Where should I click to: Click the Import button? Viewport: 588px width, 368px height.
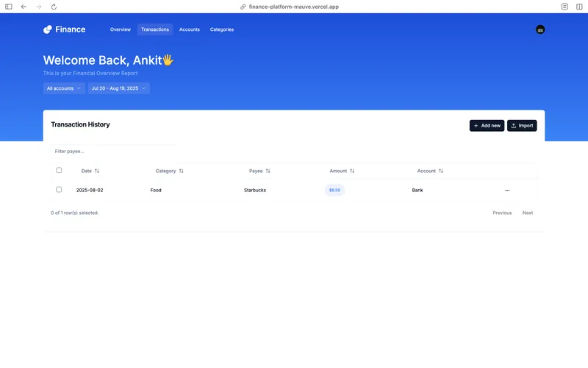pyautogui.click(x=522, y=126)
